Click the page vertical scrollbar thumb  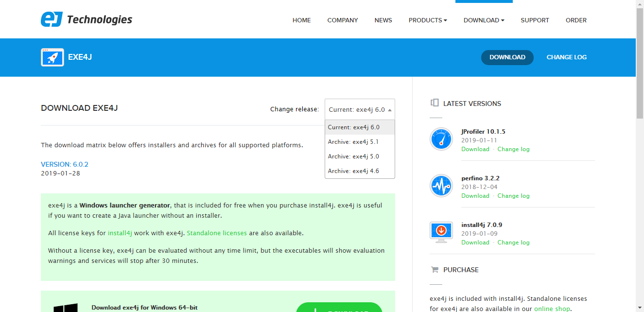point(640,63)
